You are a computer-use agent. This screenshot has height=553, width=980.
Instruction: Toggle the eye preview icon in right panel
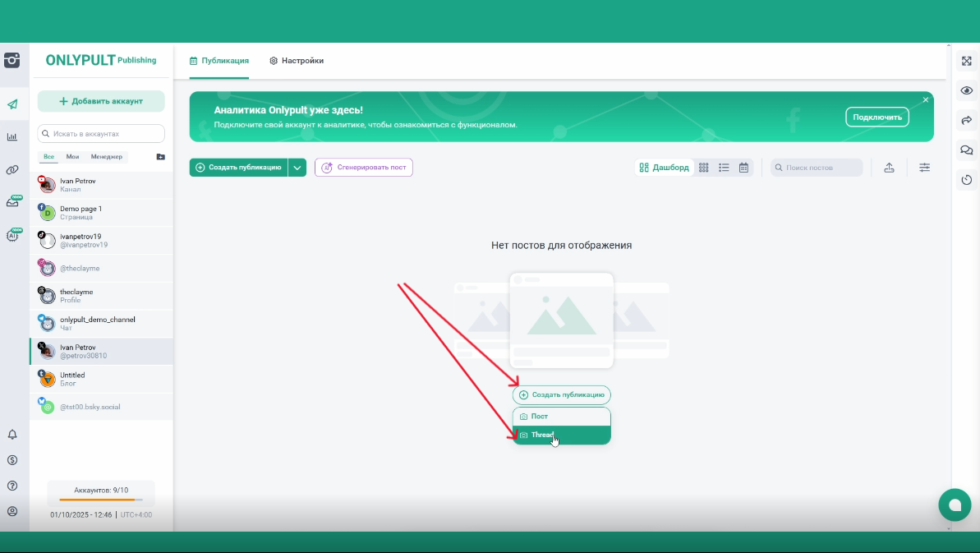tap(966, 90)
